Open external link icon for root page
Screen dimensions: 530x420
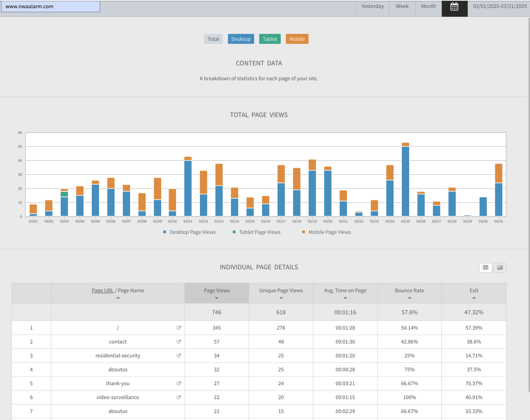click(x=179, y=328)
